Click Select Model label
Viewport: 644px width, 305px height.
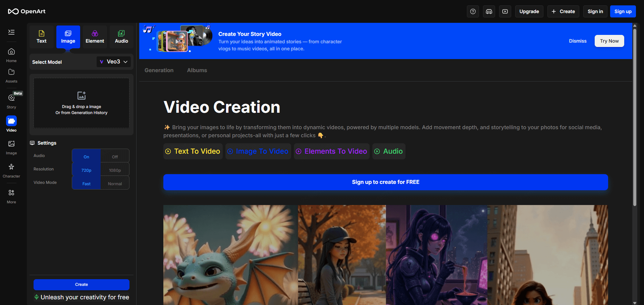(47, 62)
